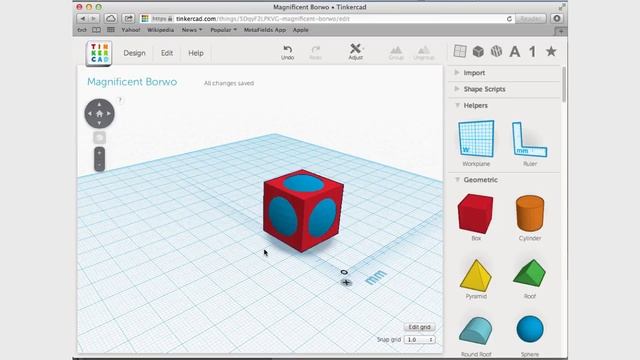Open the favorites star category

click(551, 51)
